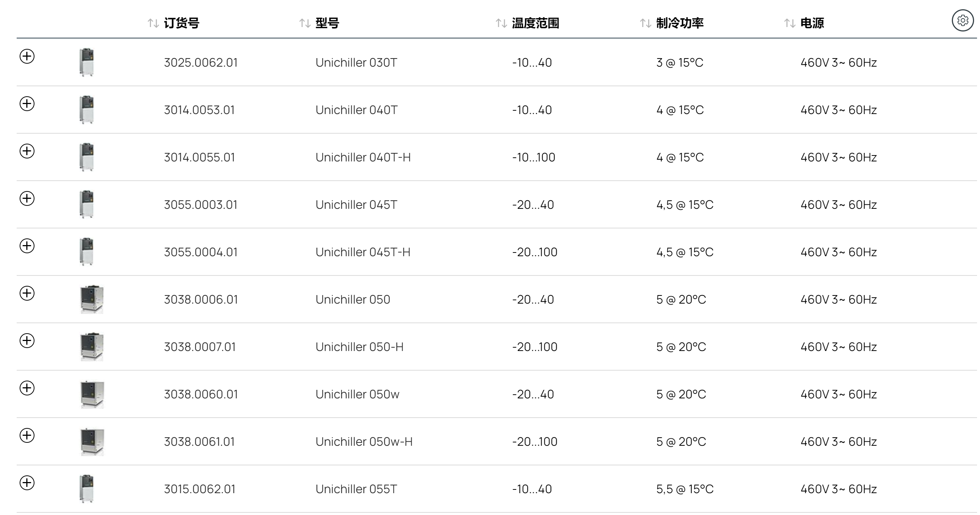This screenshot has width=980, height=515.
Task: Click the 制冷功率 column header
Action: coord(680,23)
